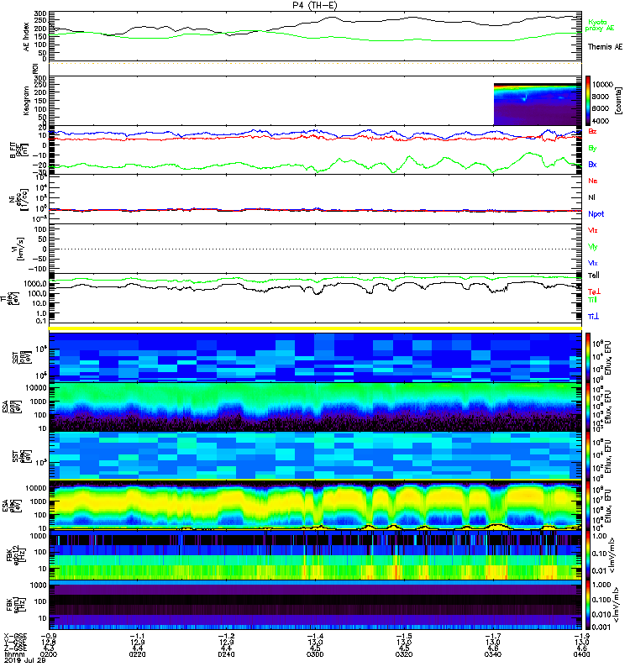This screenshot has height=672, width=630.
Task: Click the 0300 time tick label
Action: click(x=315, y=654)
